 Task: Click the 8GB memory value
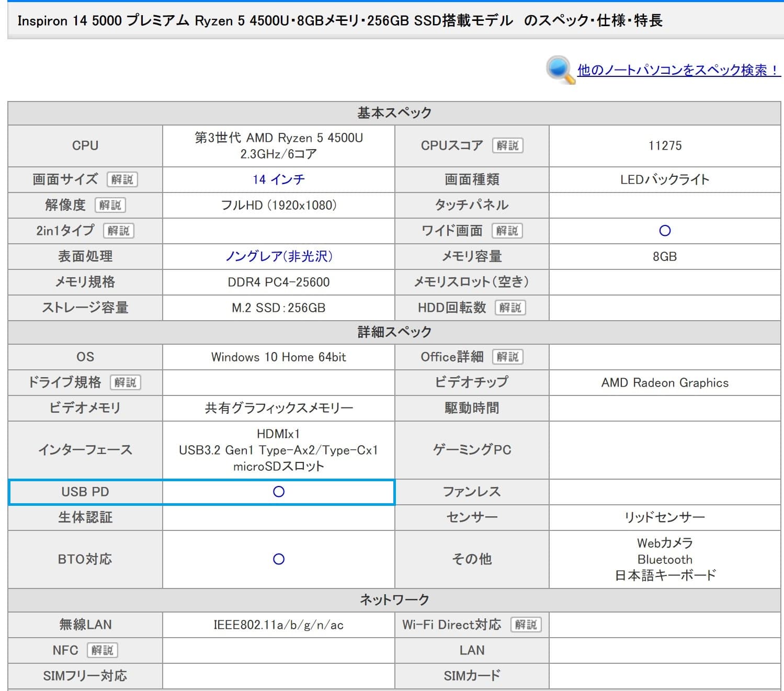point(665,256)
